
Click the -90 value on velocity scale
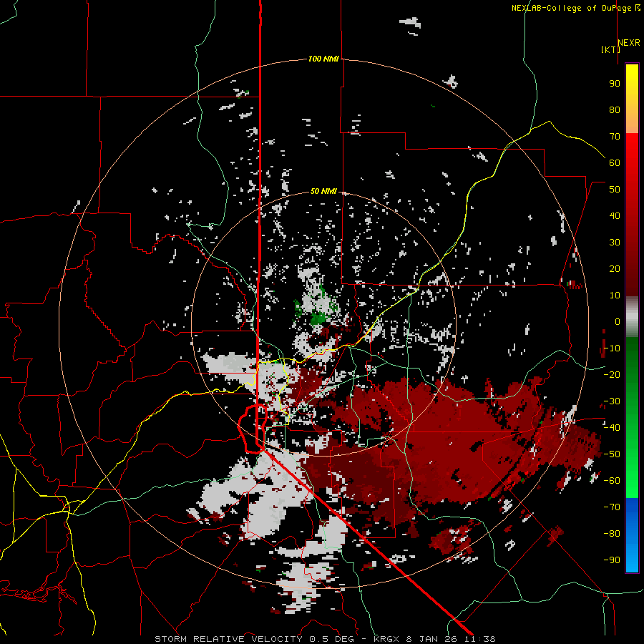(612, 560)
